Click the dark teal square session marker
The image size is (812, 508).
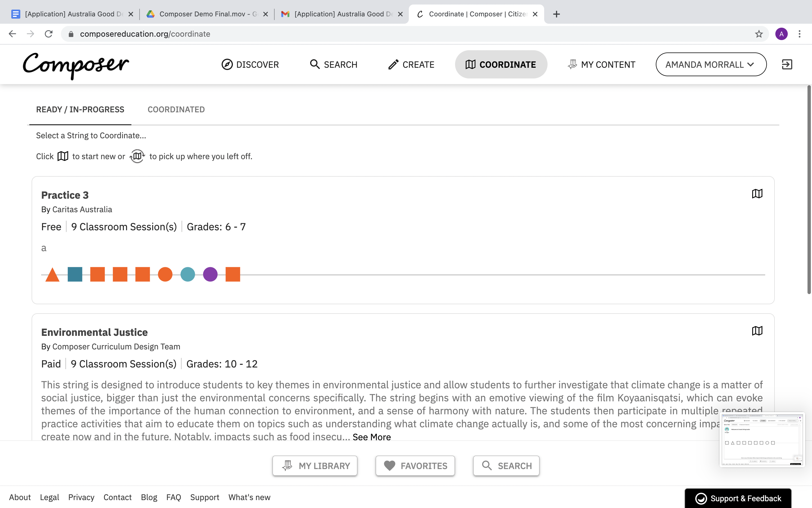click(75, 274)
